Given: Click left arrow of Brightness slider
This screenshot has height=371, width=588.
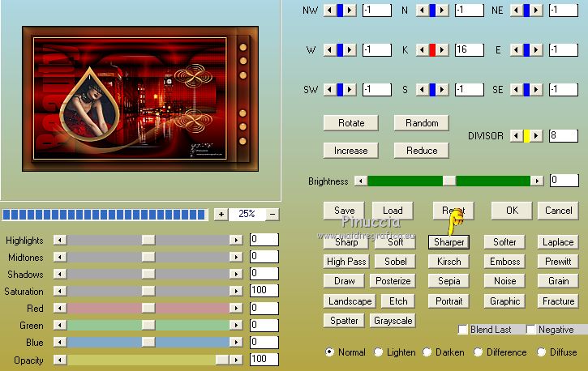Looking at the screenshot, I should [x=361, y=181].
